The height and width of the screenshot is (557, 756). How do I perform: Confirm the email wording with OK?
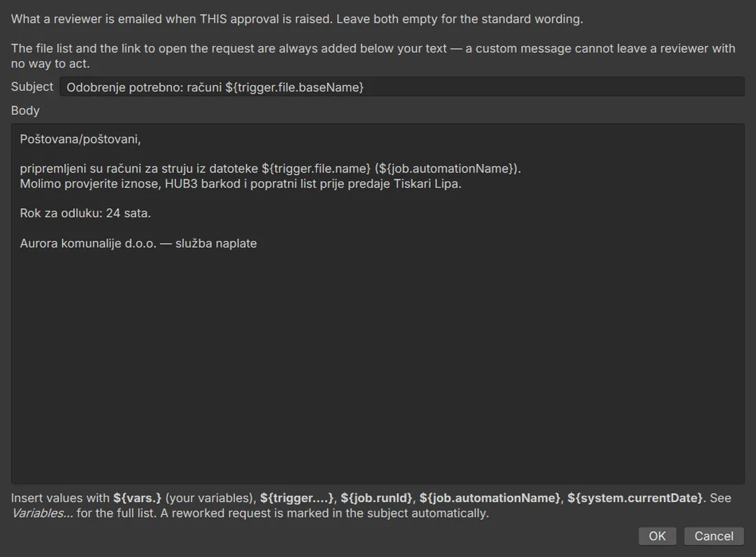657,536
